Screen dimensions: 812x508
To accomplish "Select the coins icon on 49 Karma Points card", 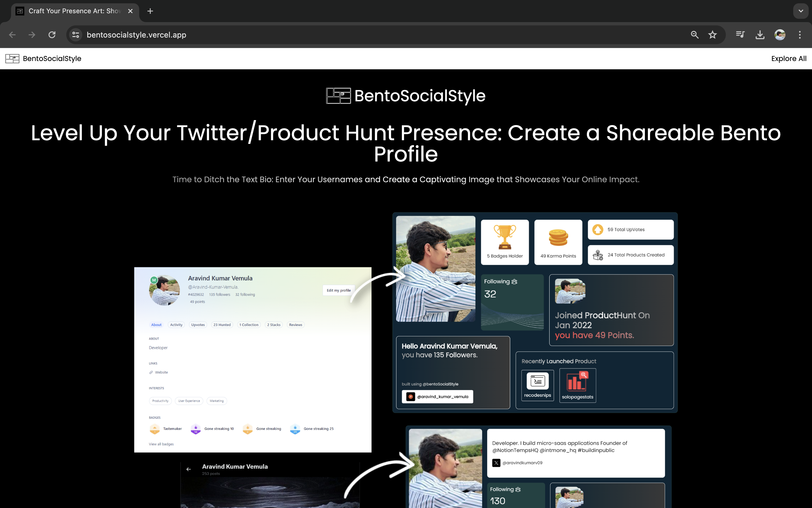I will pyautogui.click(x=558, y=237).
